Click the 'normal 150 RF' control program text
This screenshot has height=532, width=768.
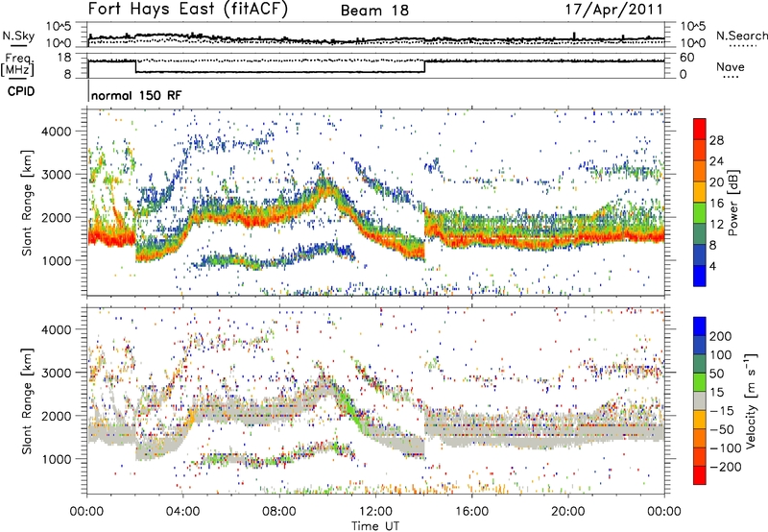click(136, 95)
